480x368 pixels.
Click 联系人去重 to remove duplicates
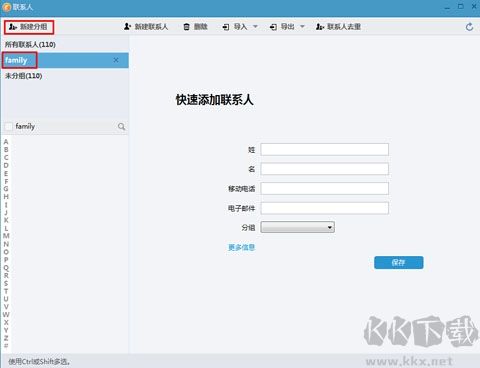point(339,27)
